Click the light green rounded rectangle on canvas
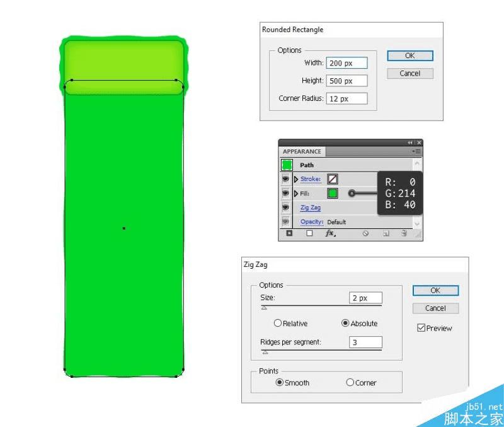The height and width of the screenshot is (427, 504). [x=124, y=67]
